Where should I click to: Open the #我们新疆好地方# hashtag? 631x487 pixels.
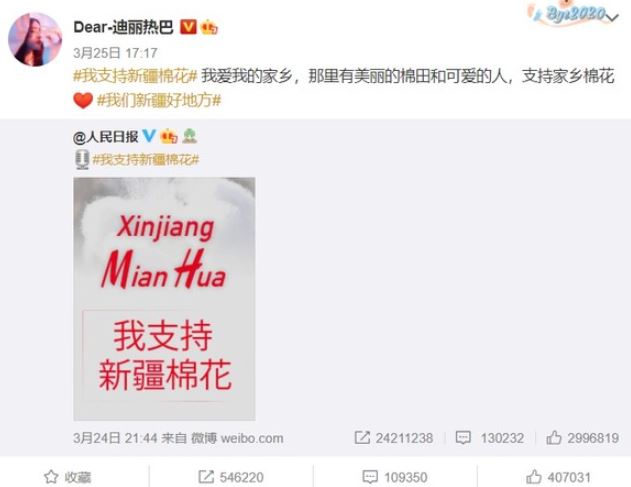coord(159,100)
